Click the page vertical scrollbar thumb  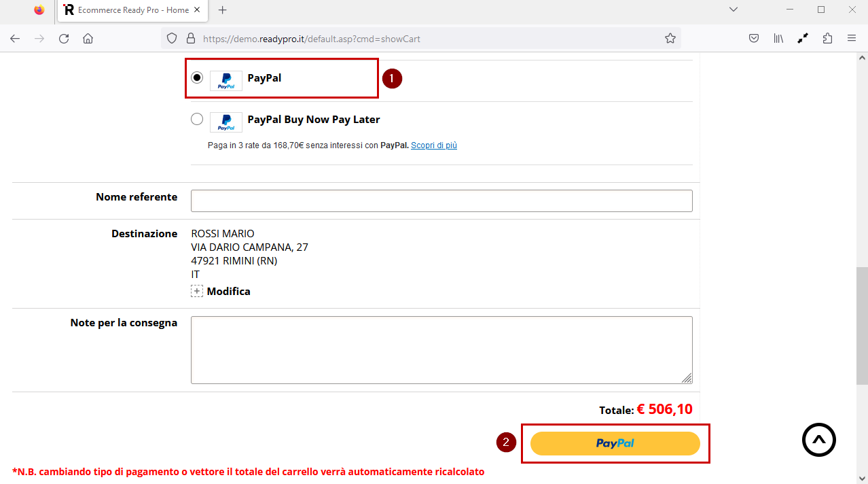(x=861, y=326)
